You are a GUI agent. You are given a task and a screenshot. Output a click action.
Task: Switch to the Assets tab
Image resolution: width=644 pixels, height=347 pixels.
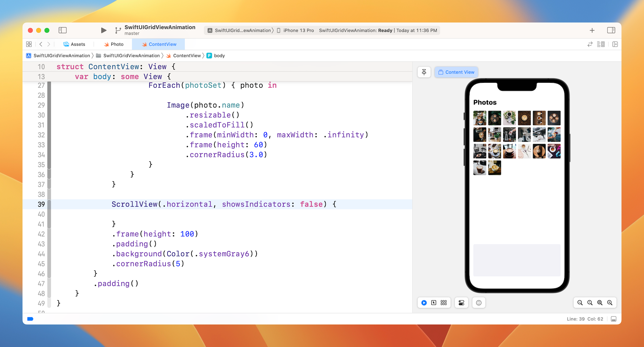tap(74, 44)
